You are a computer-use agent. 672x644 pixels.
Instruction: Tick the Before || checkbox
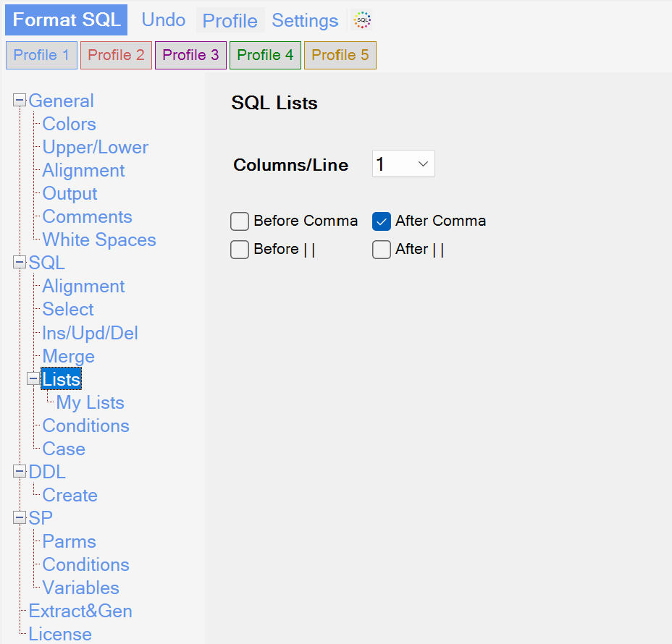pyautogui.click(x=240, y=250)
